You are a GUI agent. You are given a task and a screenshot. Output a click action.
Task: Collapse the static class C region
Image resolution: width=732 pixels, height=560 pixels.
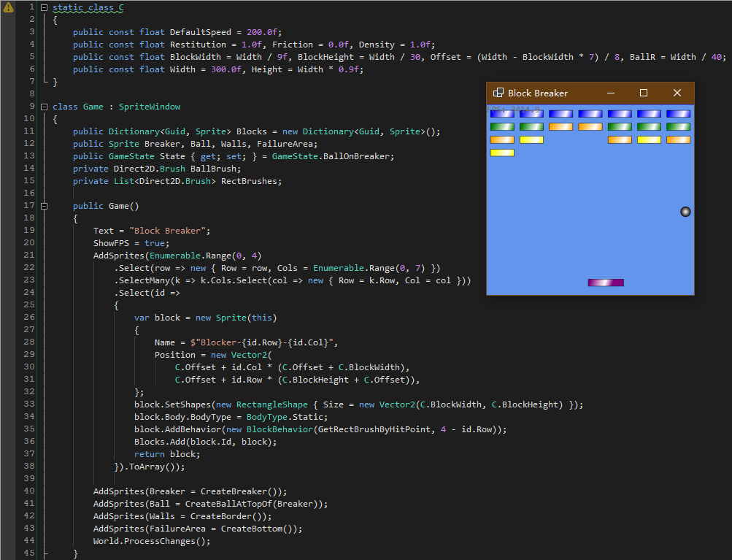coord(44,7)
